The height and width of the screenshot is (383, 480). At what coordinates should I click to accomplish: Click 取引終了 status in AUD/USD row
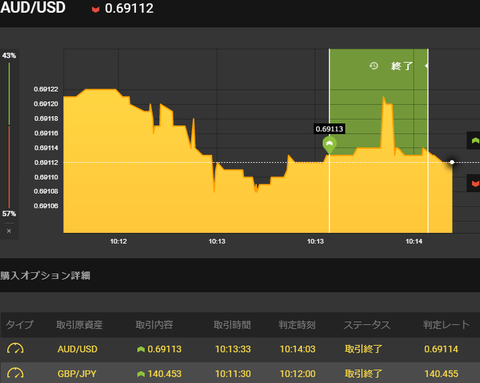point(363,349)
